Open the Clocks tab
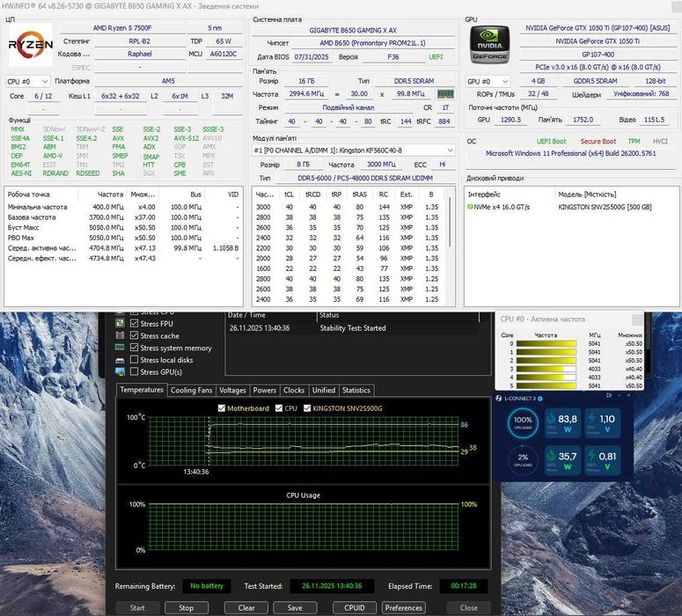 [294, 390]
